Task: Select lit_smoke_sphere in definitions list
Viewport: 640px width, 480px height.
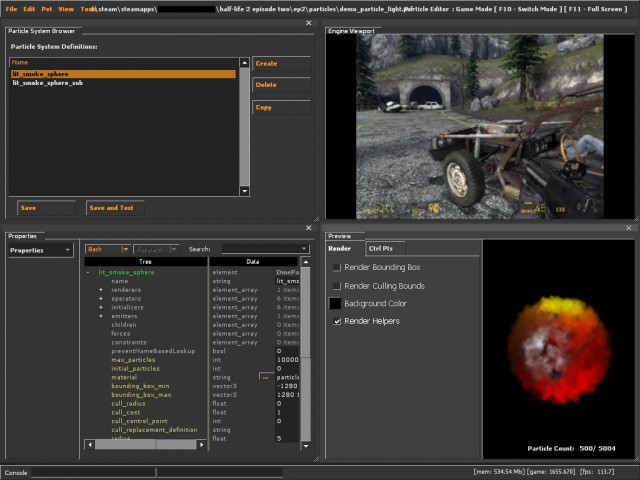Action: tap(123, 74)
